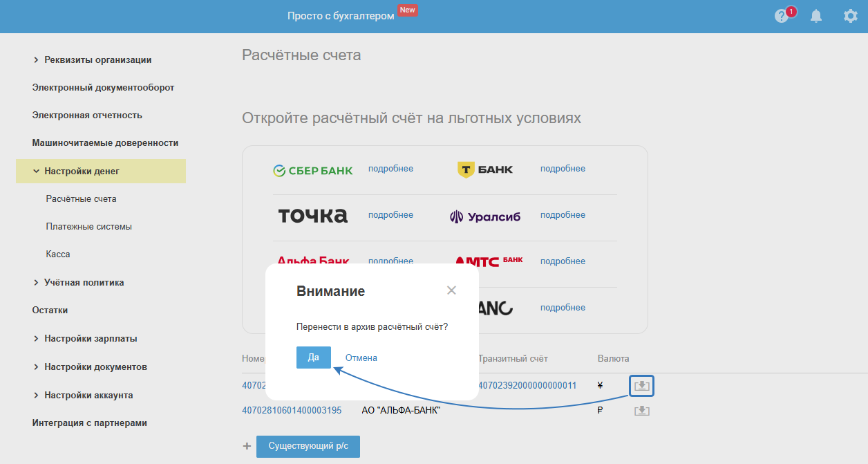Click the Существующий р/с button
The height and width of the screenshot is (464, 868).
[x=308, y=446]
